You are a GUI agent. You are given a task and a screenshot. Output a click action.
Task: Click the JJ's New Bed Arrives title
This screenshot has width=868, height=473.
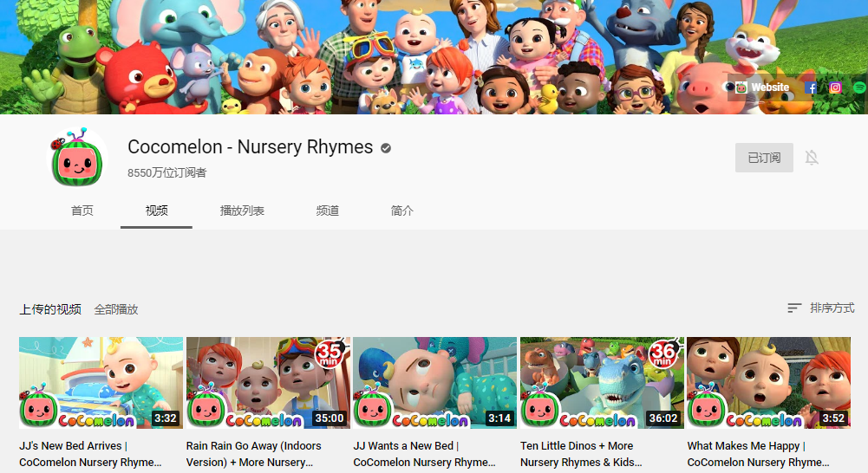[90, 454]
